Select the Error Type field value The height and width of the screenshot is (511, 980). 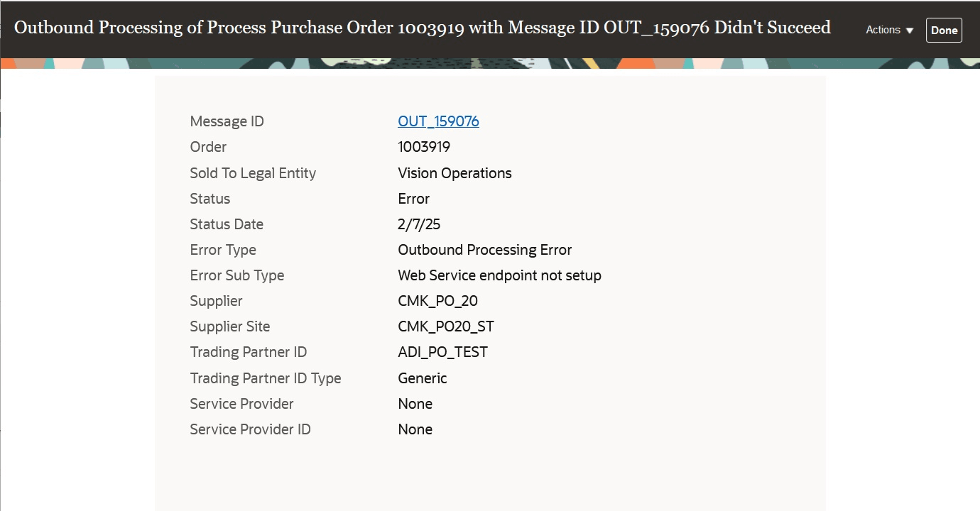[x=484, y=250]
